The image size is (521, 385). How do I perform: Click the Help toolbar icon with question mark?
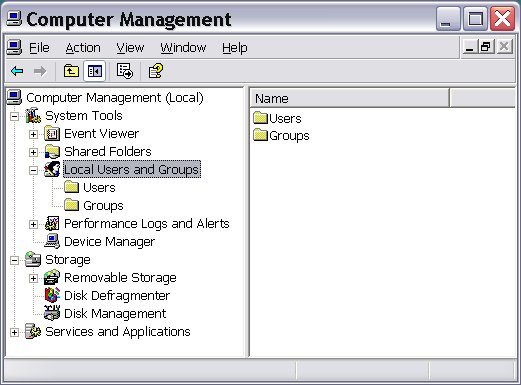[x=156, y=71]
